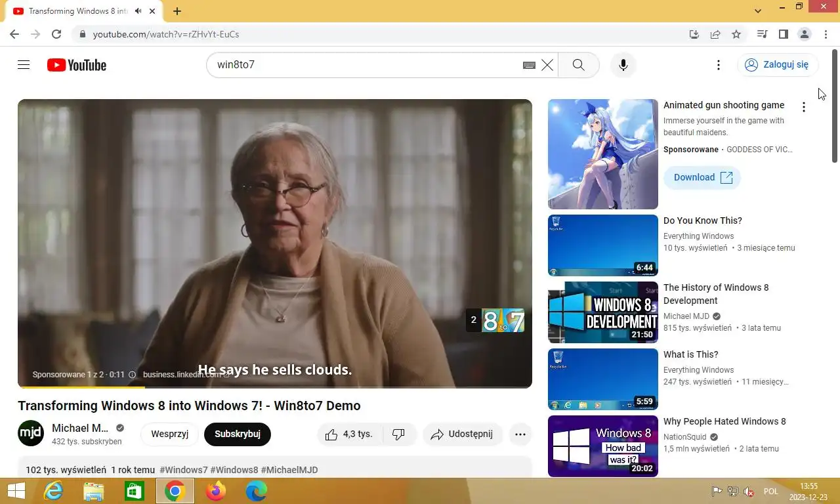840x504 pixels.
Task: Launch Firefox from taskbar
Action: click(x=216, y=491)
